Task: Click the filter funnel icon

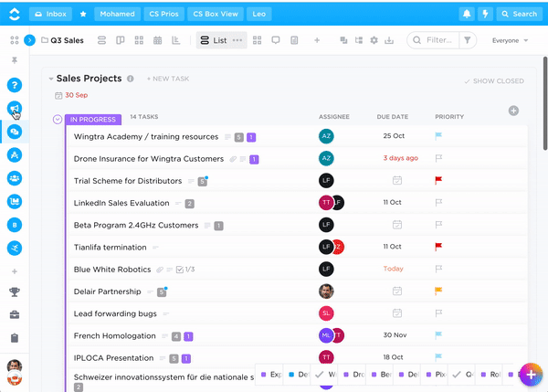Action: point(467,40)
